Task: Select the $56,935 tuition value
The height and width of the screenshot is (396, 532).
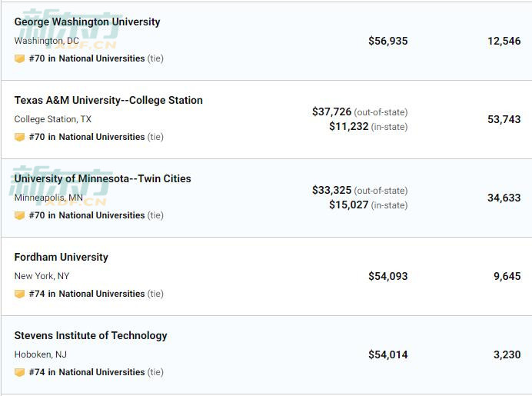Action: (388, 41)
